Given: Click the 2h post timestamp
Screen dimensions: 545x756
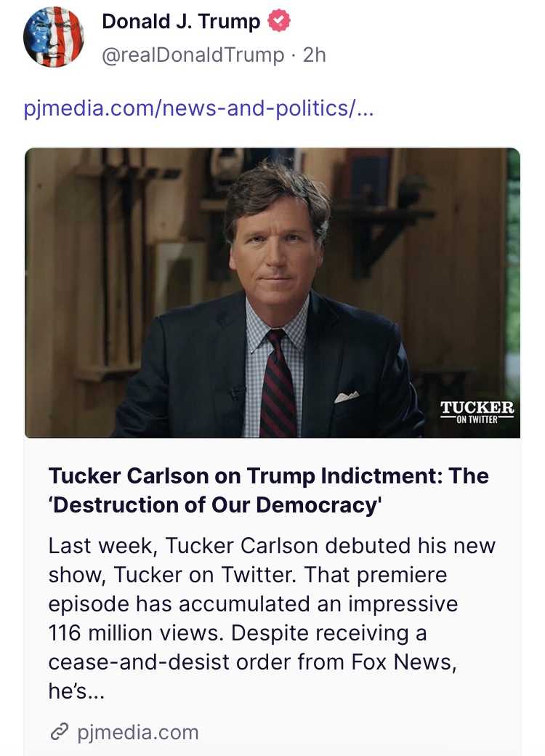Looking at the screenshot, I should coord(314,56).
